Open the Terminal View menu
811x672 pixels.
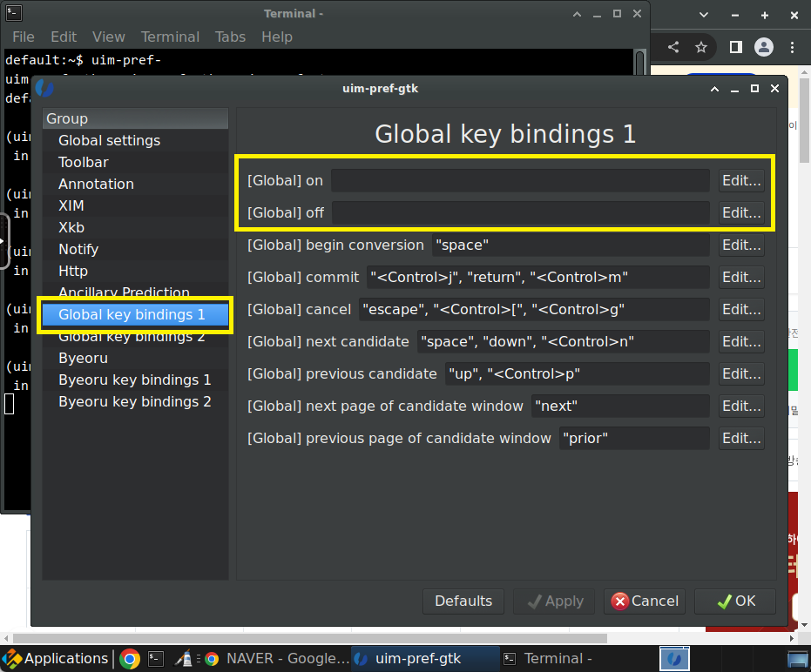[109, 37]
